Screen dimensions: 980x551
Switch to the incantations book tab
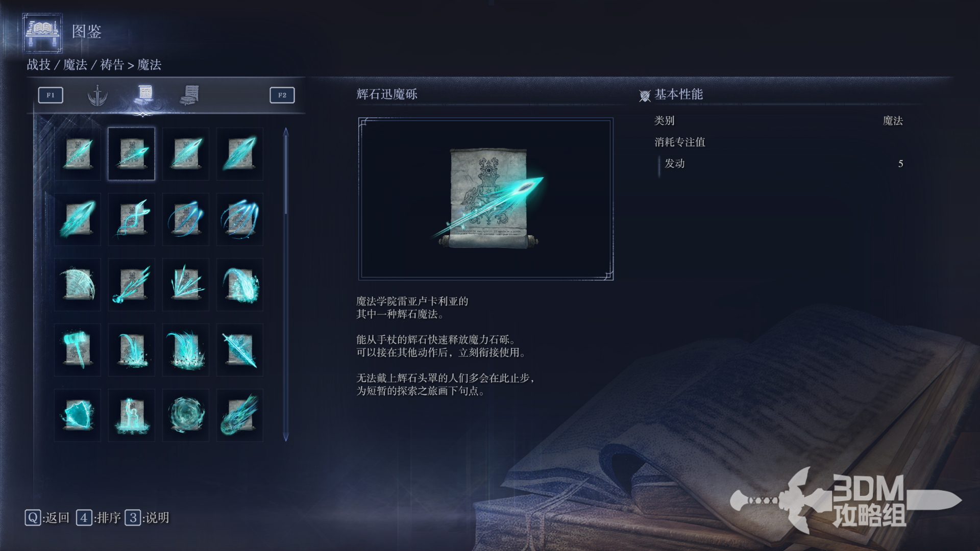[190, 95]
